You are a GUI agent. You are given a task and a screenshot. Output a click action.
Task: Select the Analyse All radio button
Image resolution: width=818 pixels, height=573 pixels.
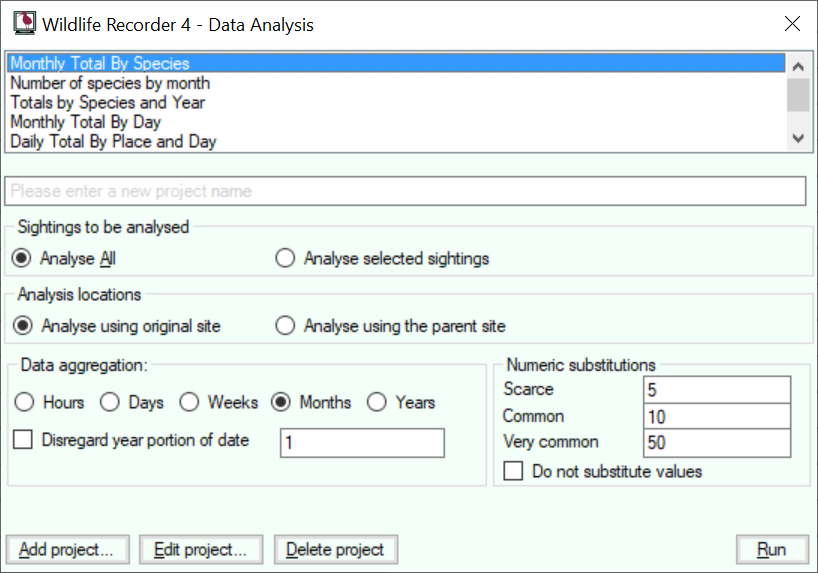pyautogui.click(x=64, y=258)
